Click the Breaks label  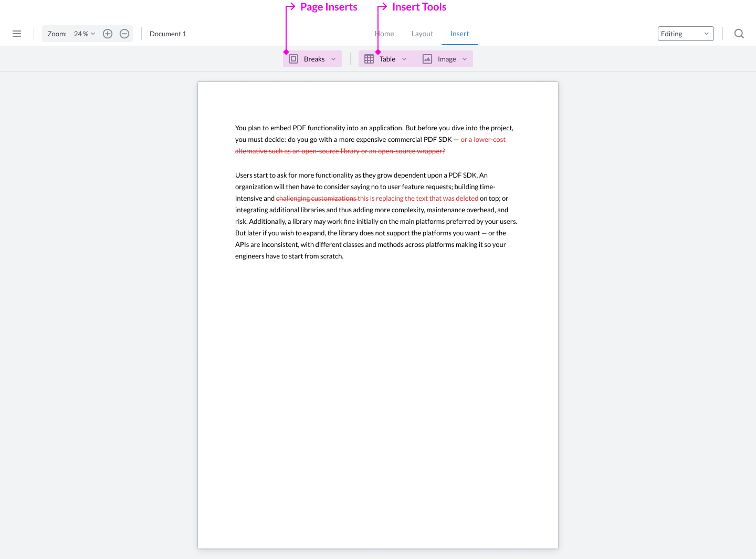(x=314, y=59)
